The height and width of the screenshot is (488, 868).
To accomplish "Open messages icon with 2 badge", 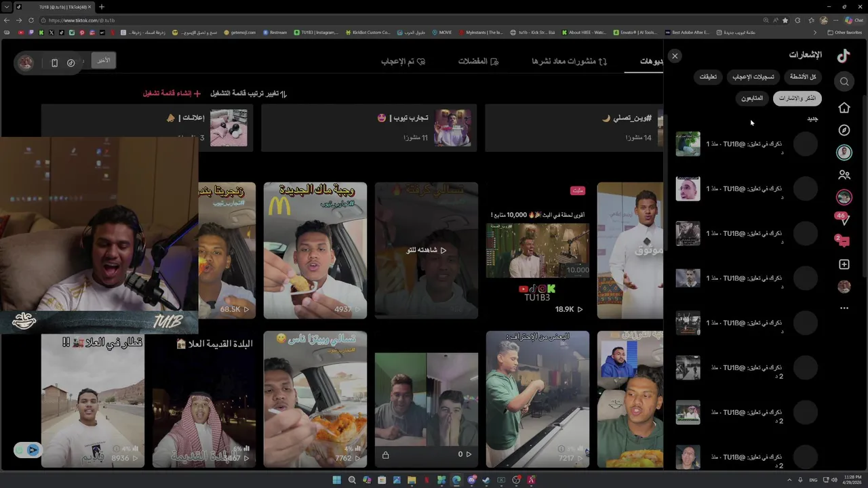I will point(843,241).
